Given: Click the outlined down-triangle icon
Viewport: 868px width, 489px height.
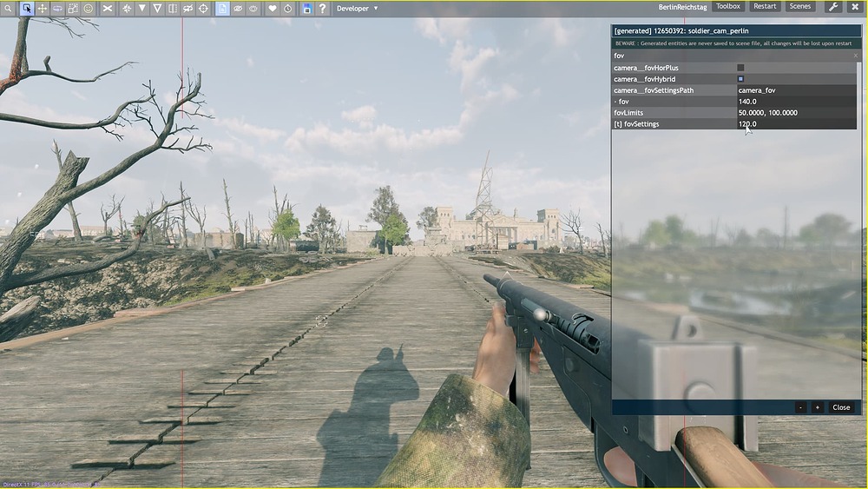Looking at the screenshot, I should pos(157,9).
